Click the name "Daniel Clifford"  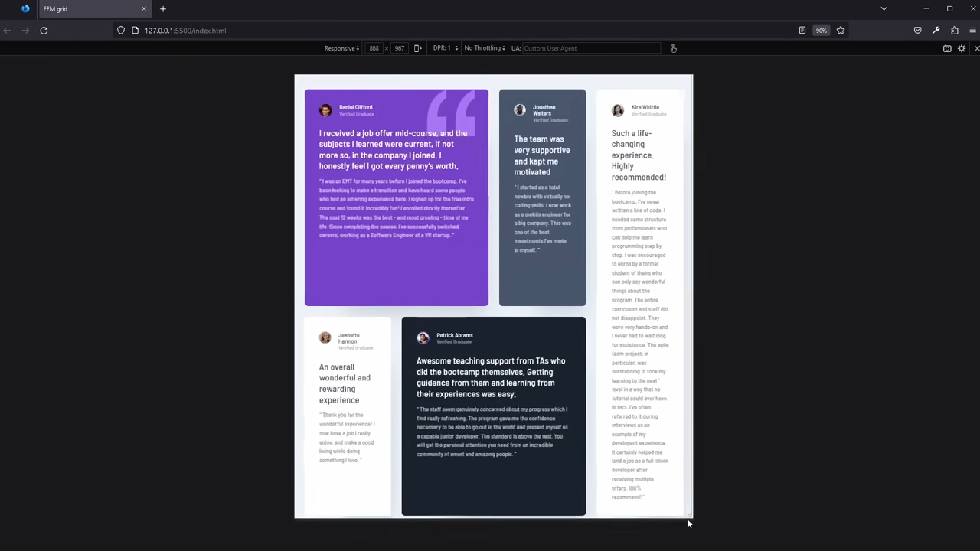pos(356,107)
